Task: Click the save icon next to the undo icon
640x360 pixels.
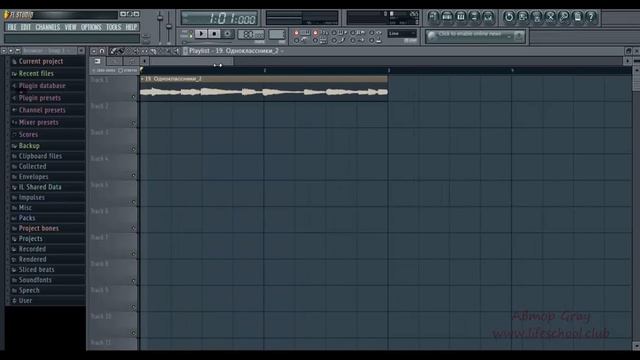Action: [x=522, y=17]
